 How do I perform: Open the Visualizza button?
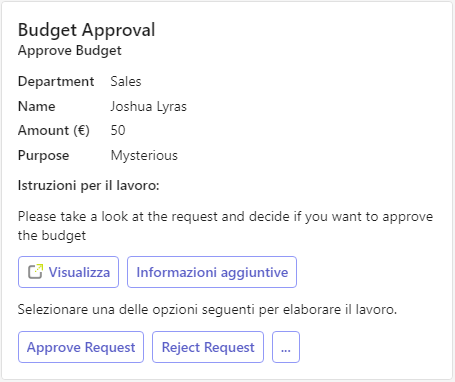point(68,272)
